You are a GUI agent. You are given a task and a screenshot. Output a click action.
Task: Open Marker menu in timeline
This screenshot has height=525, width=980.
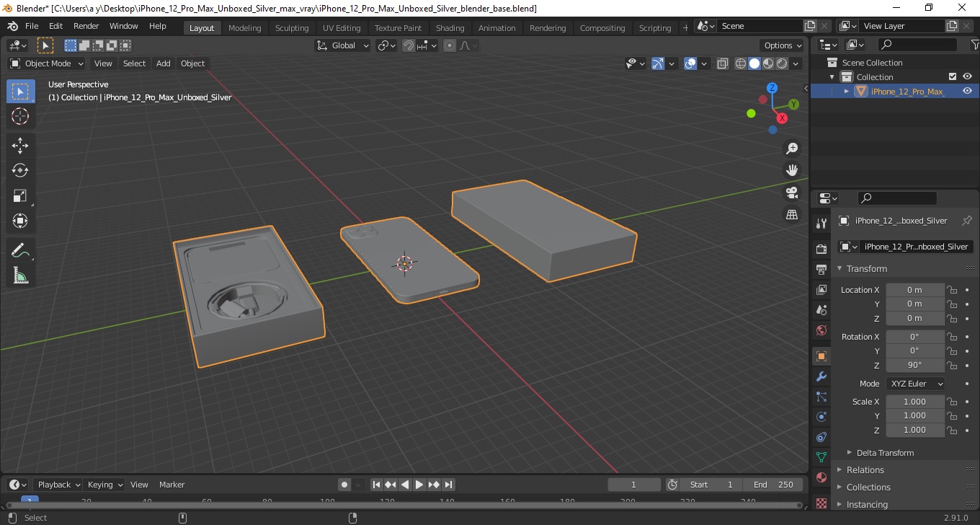(x=172, y=485)
